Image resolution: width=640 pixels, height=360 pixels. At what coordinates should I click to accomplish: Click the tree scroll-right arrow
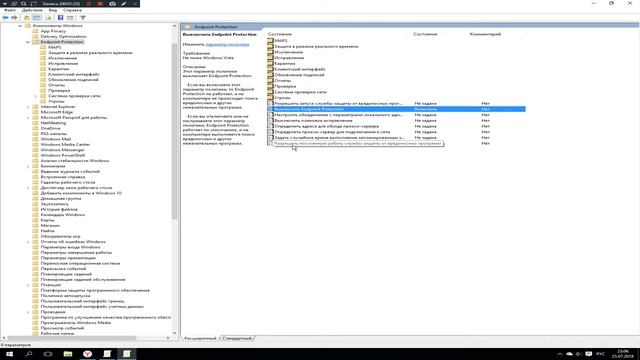point(168,338)
